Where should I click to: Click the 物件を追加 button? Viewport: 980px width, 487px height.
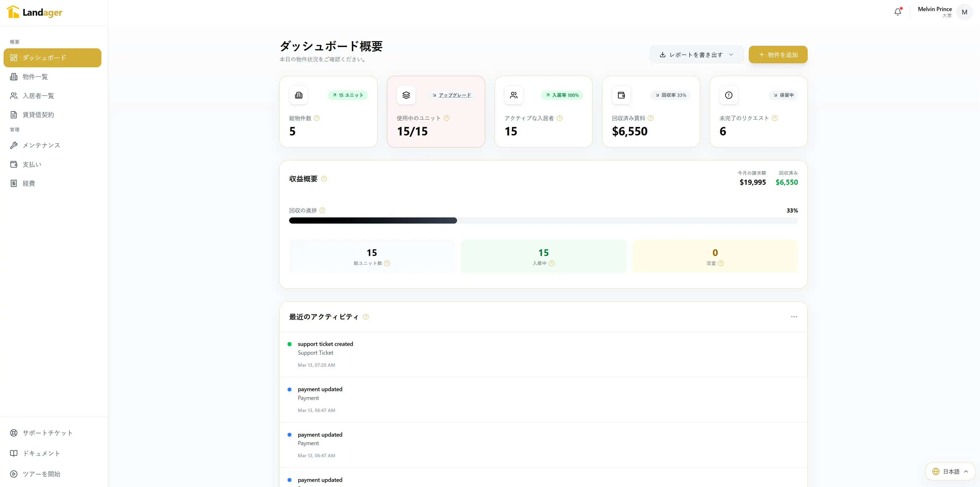(x=778, y=54)
